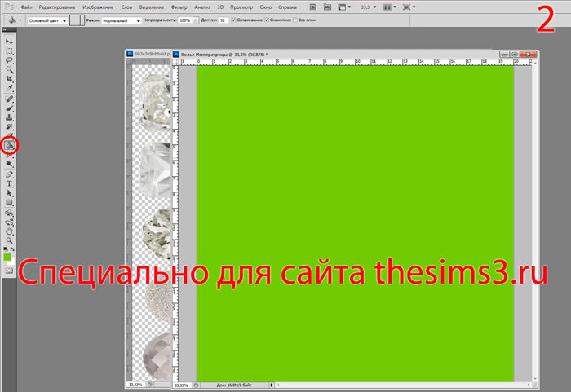Image resolution: width=571 pixels, height=392 pixels.
Task: Click the Допуск tolerance input field
Action: coord(223,20)
